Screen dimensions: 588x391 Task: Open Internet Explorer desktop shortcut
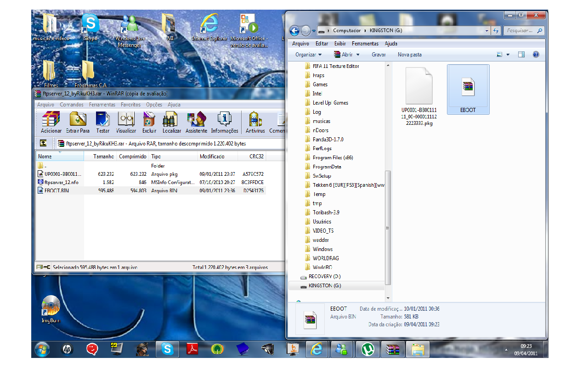point(209,28)
